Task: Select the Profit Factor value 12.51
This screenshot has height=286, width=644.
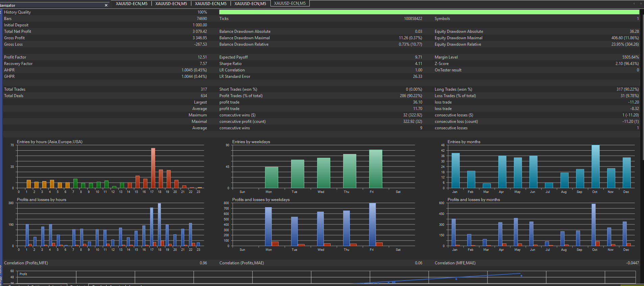Action: tap(202, 57)
